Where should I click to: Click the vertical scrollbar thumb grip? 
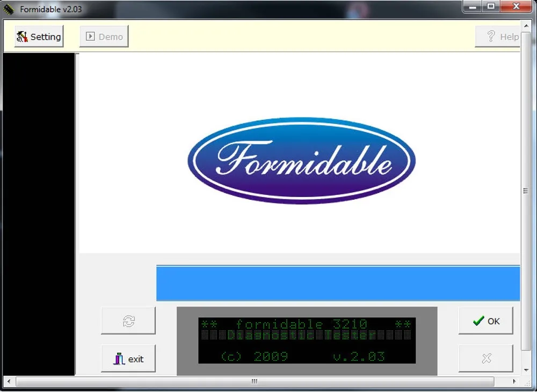click(x=525, y=191)
